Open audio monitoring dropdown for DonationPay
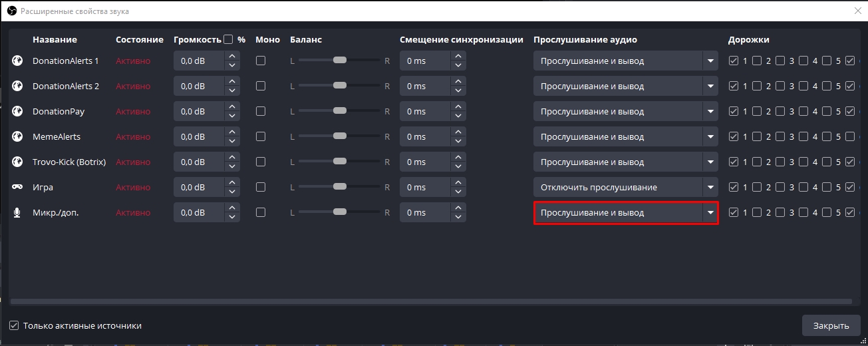 pyautogui.click(x=625, y=111)
